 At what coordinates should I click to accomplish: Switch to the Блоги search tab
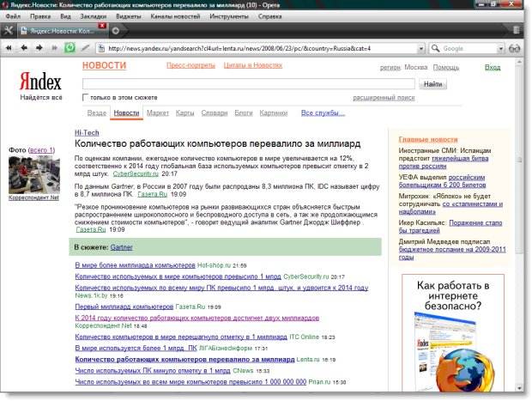(x=244, y=112)
